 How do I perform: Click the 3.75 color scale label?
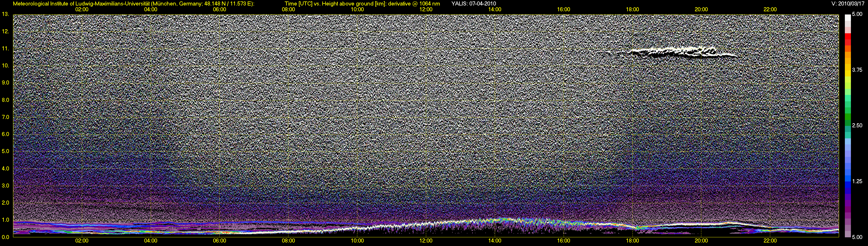point(857,70)
